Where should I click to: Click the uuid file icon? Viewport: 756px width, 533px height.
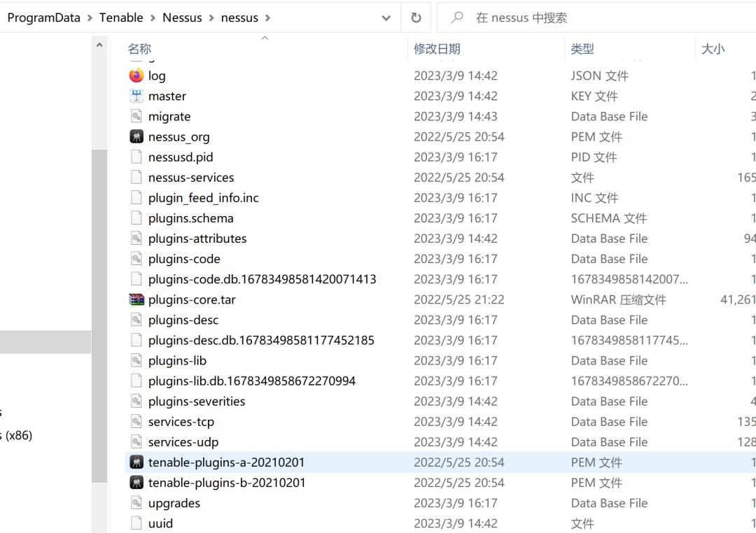136,523
